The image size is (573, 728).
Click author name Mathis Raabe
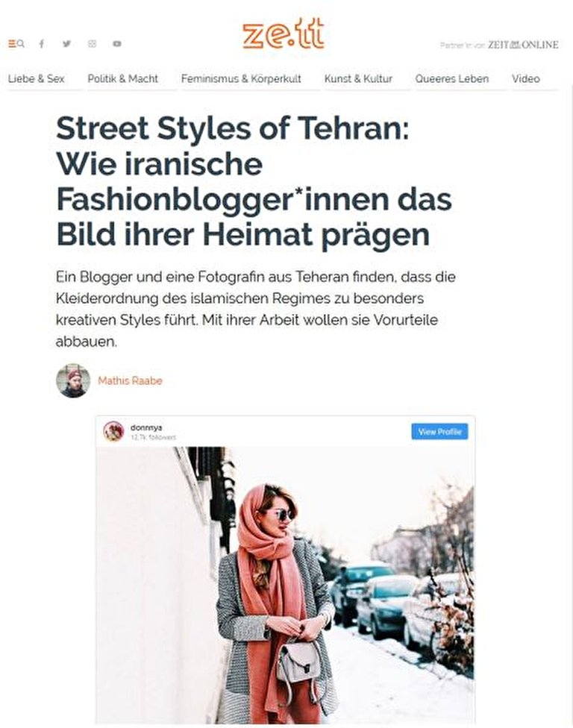click(x=130, y=380)
